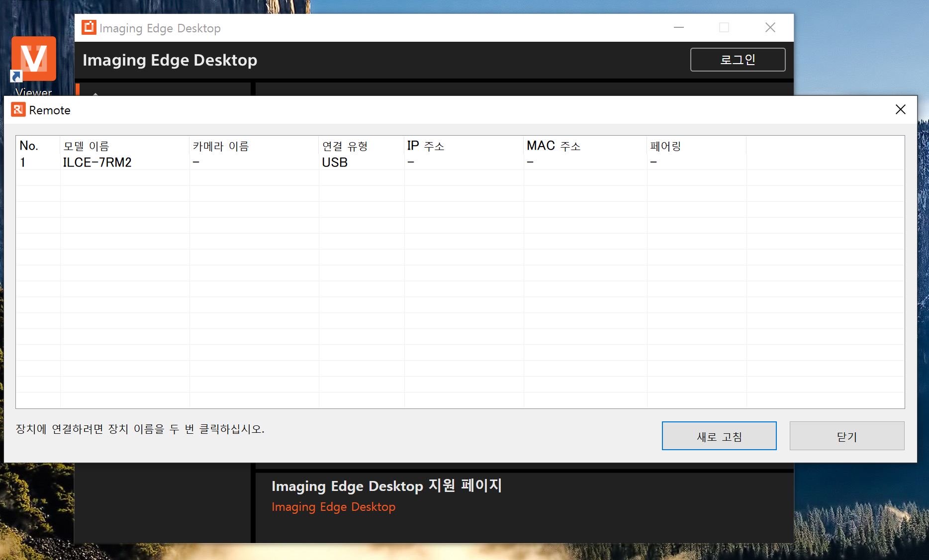The width and height of the screenshot is (929, 560).
Task: Minimize the Imaging Edge Desktop window
Action: point(679,27)
